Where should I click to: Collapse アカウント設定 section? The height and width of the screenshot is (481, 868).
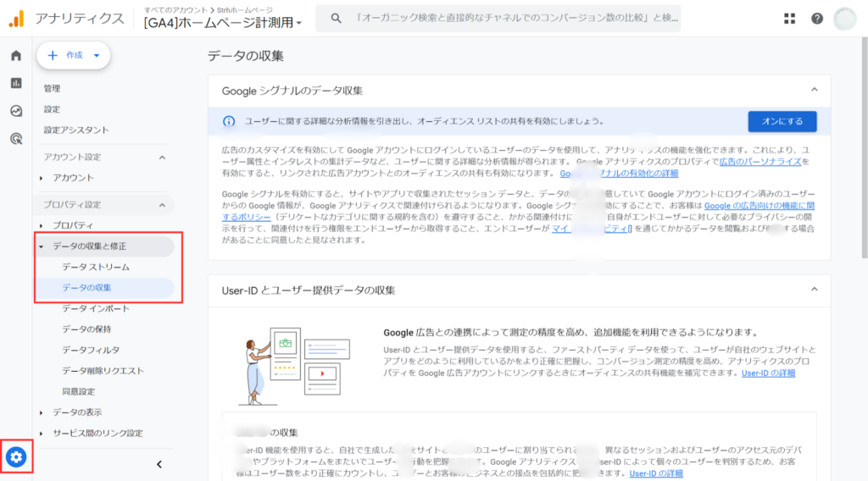coord(162,158)
